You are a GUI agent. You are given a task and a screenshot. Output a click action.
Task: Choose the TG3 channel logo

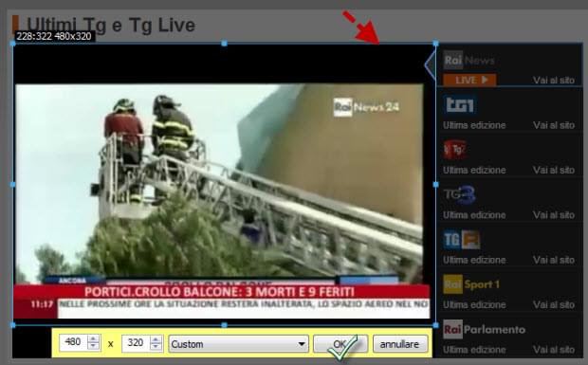point(459,195)
